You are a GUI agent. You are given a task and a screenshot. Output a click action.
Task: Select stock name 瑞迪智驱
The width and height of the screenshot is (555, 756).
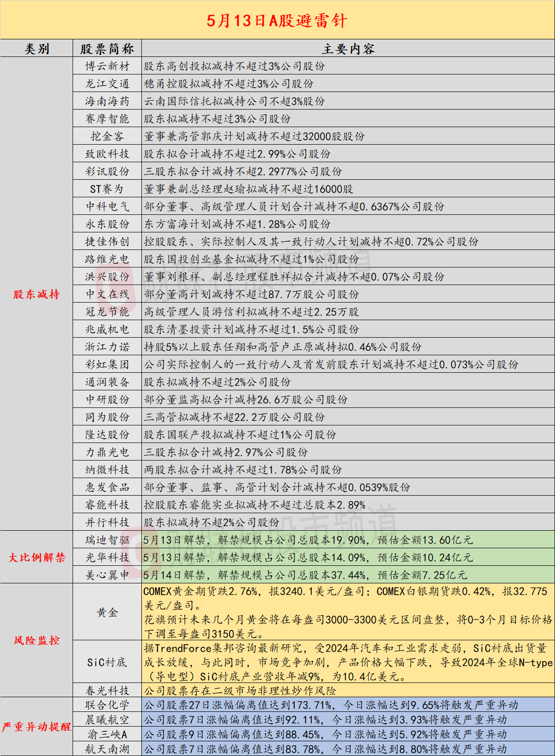point(107,540)
